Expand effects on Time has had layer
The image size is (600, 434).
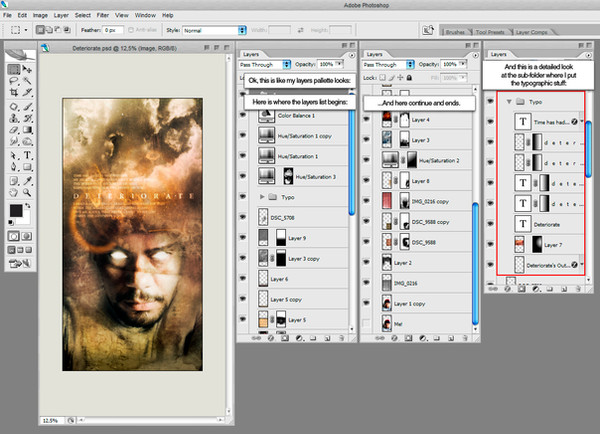[x=582, y=122]
